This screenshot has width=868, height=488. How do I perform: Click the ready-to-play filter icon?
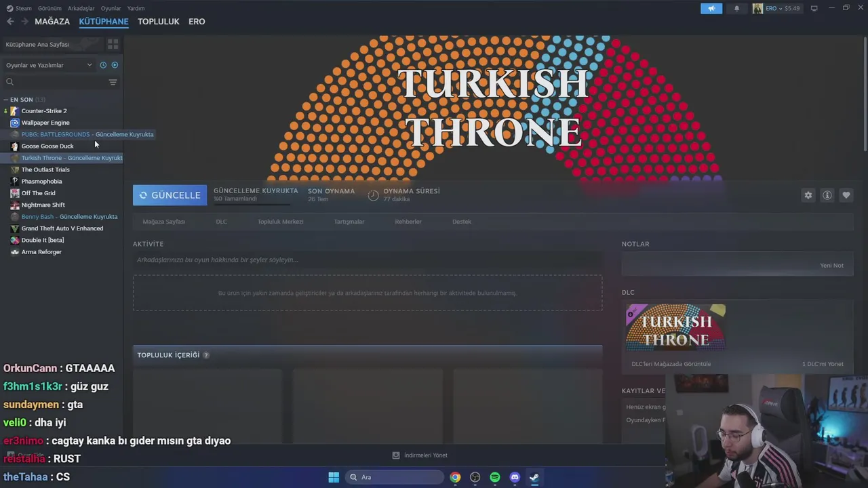pyautogui.click(x=115, y=65)
